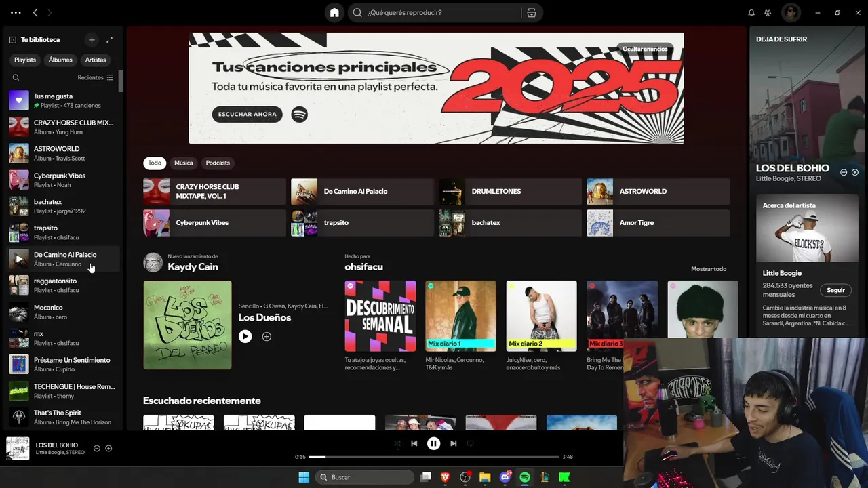Skip to previous track

coord(414,443)
